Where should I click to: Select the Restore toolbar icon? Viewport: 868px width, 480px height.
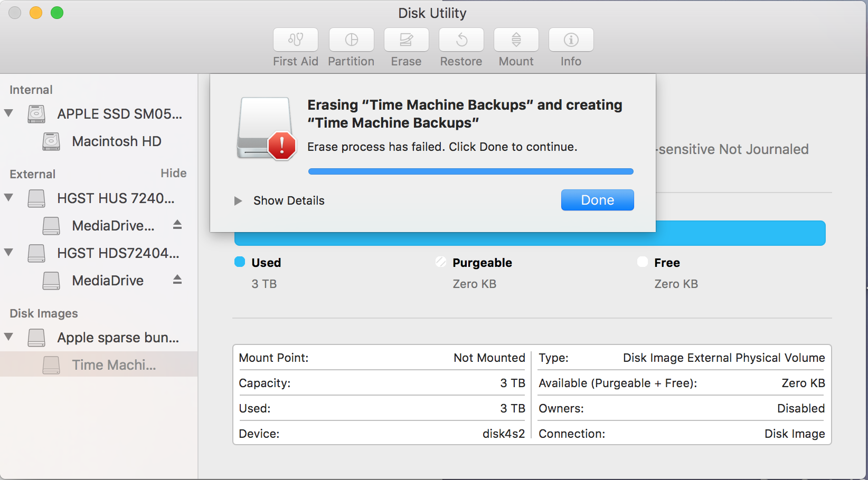coord(461,40)
